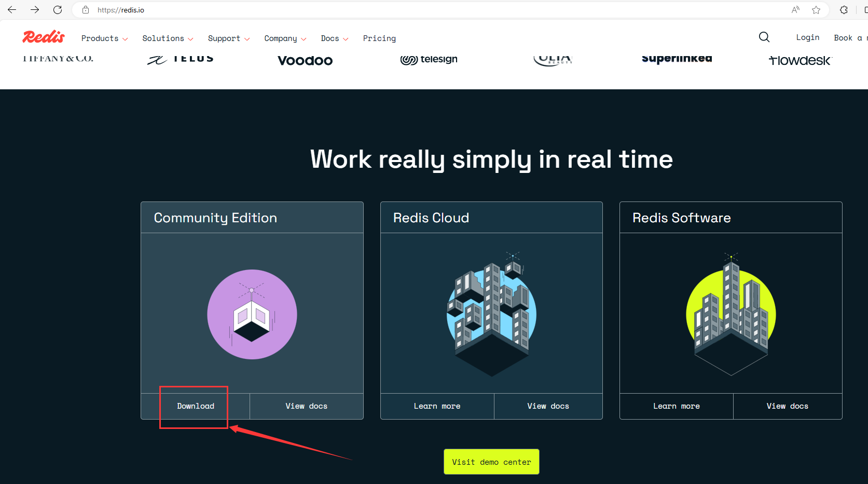
Task: Open the read aloud icon in the address bar
Action: click(x=795, y=10)
